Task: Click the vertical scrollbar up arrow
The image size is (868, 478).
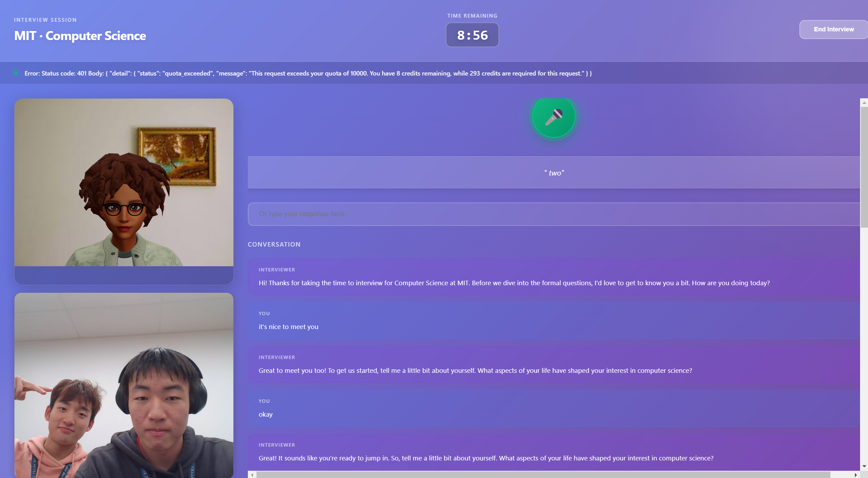Action: pyautogui.click(x=864, y=103)
